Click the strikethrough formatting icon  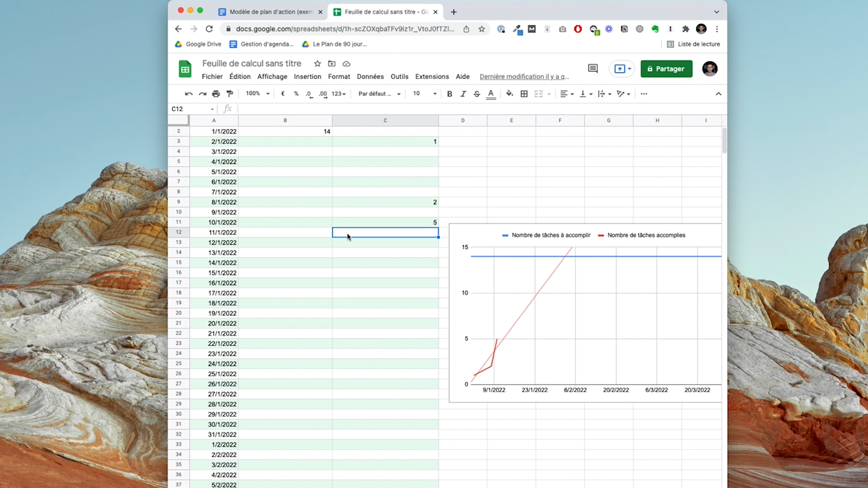point(476,94)
